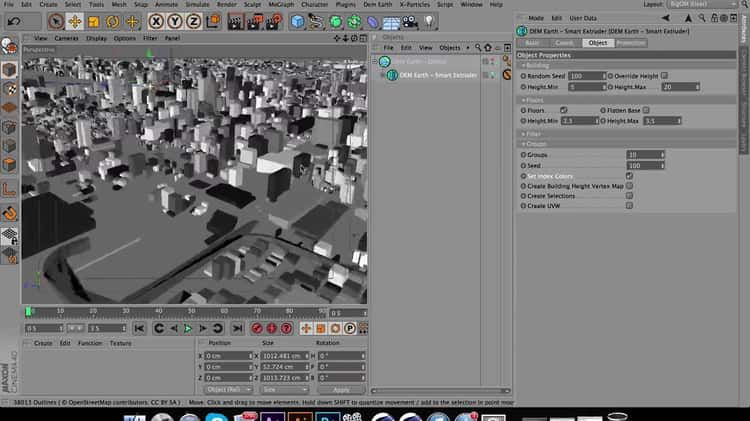Screen dimensions: 750x421
Task: Toggle the Z axis lock
Action: click(194, 22)
